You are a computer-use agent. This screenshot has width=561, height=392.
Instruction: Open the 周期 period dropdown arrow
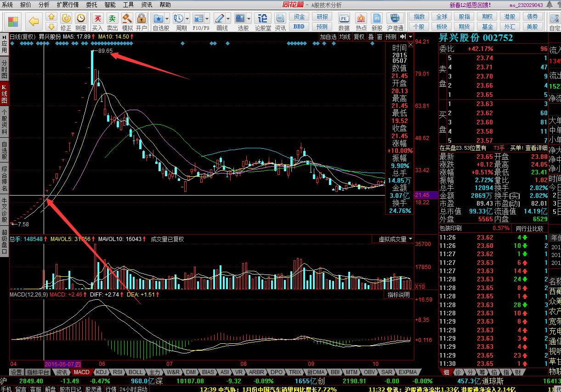[x=187, y=19]
